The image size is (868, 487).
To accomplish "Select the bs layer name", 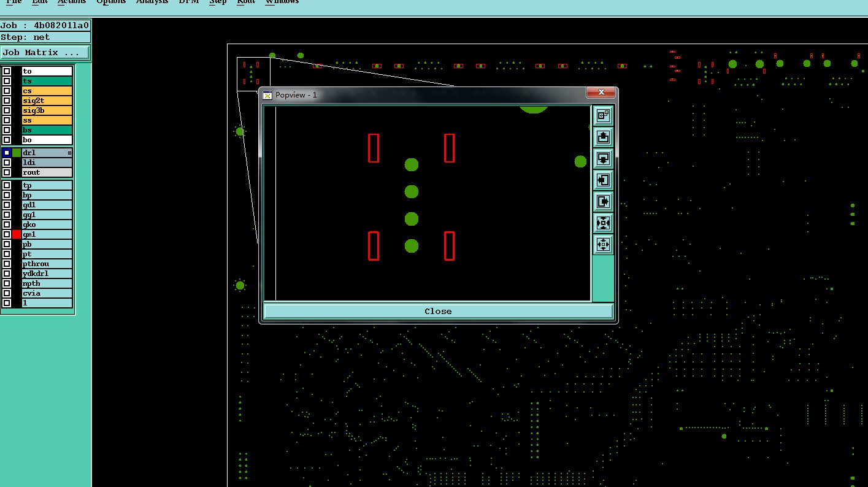I will tap(47, 130).
